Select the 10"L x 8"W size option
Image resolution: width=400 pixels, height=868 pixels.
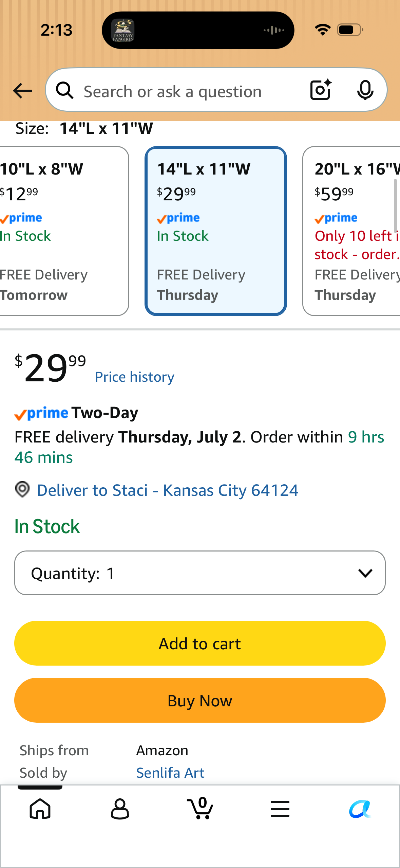64,231
